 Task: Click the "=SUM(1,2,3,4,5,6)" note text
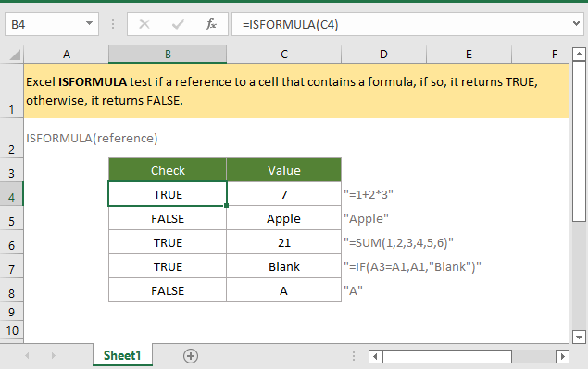coord(398,242)
